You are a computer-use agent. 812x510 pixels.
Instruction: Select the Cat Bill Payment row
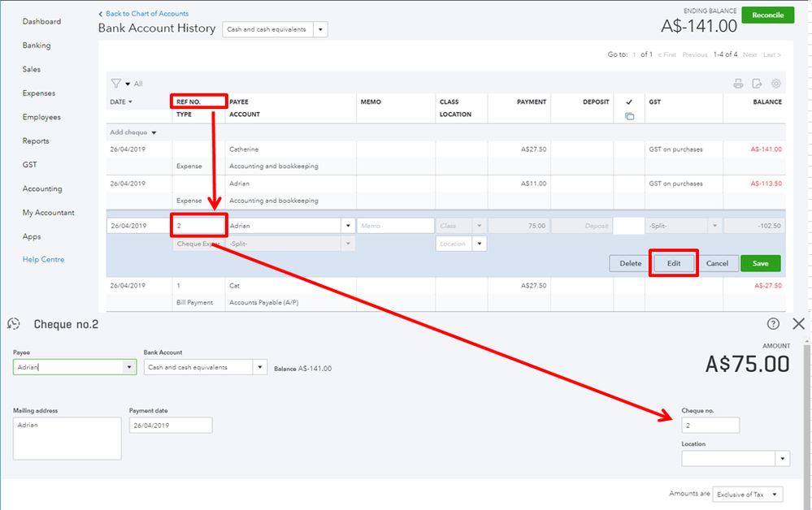click(x=446, y=294)
